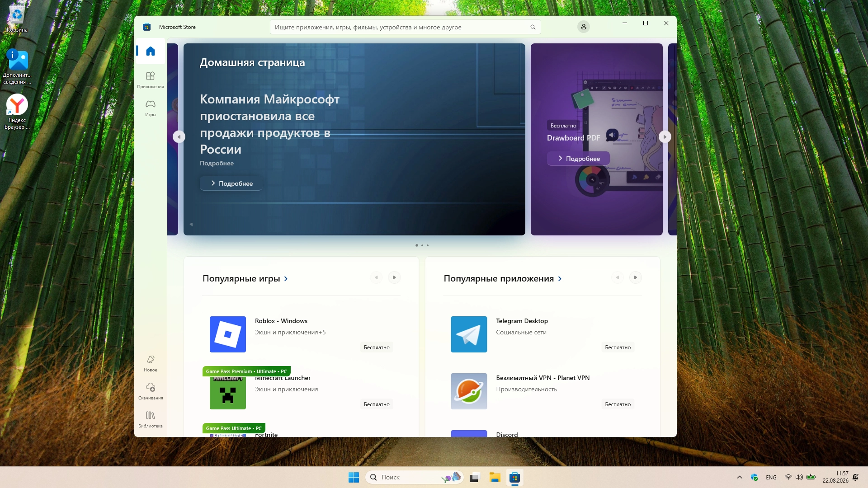The width and height of the screenshot is (868, 488).
Task: Select the Roblox - Windows title text
Action: point(281,321)
